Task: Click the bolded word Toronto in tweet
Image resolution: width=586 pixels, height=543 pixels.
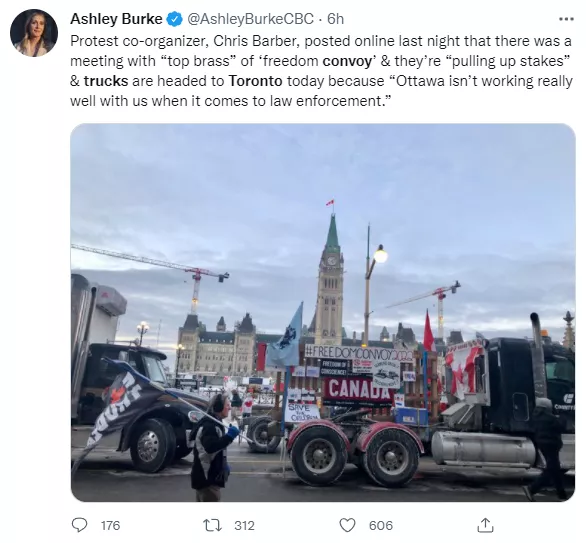Action: 255,81
